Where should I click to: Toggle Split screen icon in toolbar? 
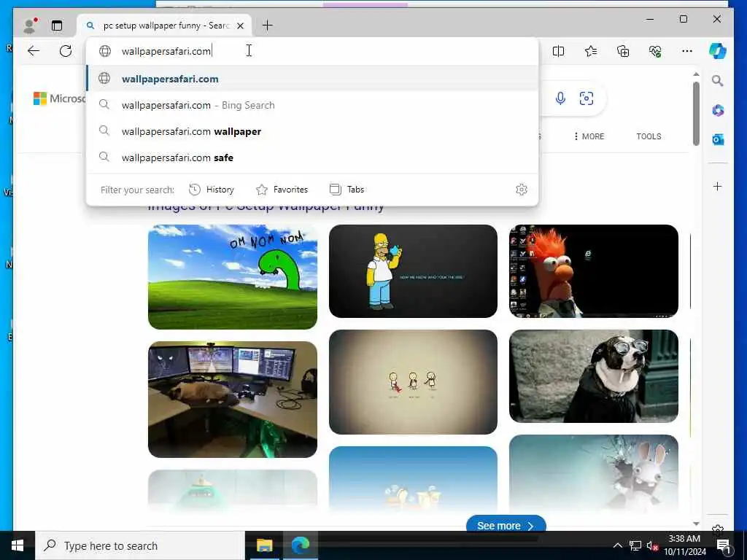point(558,51)
